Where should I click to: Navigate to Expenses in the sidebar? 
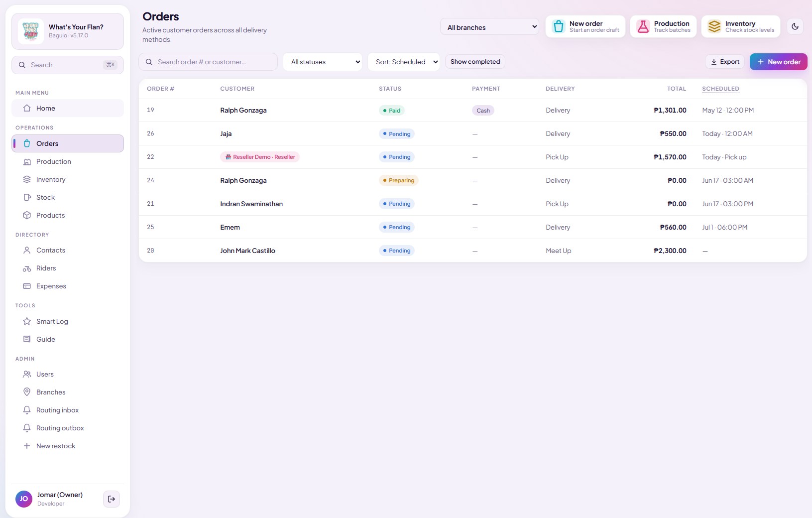coord(68,286)
